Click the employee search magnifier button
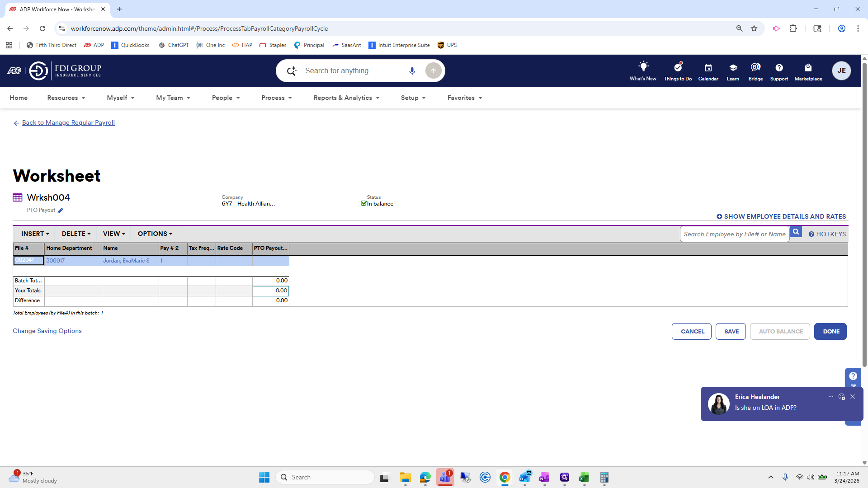The image size is (868, 488). (x=796, y=232)
